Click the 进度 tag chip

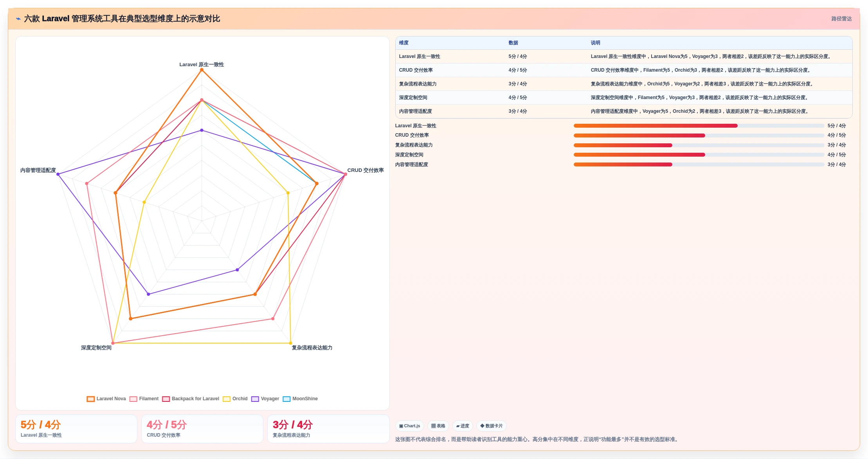click(x=463, y=426)
